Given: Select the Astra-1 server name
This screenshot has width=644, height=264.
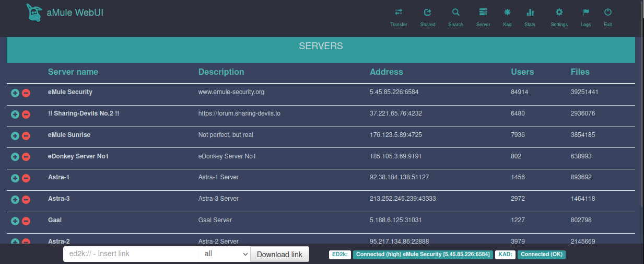Looking at the screenshot, I should [x=58, y=177].
